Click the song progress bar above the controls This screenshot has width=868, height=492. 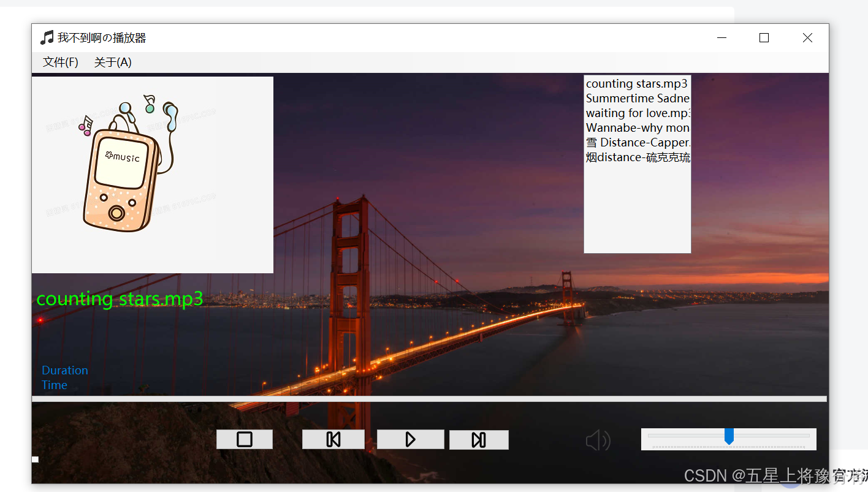point(429,398)
